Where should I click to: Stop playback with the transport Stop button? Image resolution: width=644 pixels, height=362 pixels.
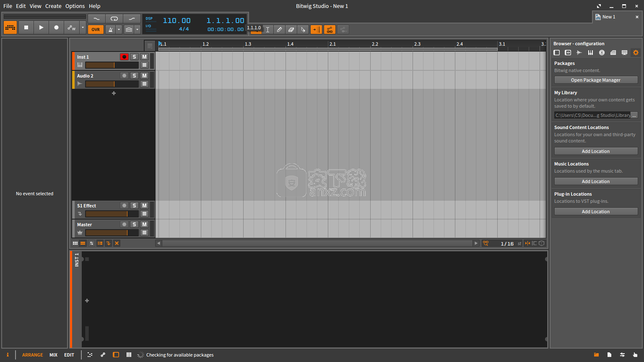26,28
